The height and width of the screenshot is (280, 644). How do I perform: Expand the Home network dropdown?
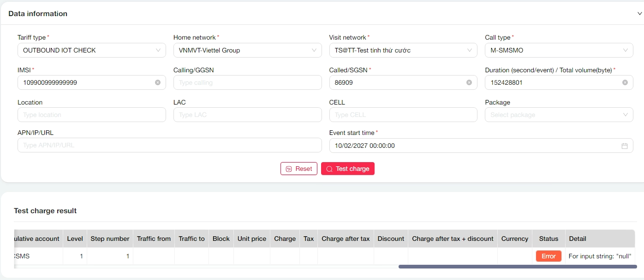pos(247,50)
